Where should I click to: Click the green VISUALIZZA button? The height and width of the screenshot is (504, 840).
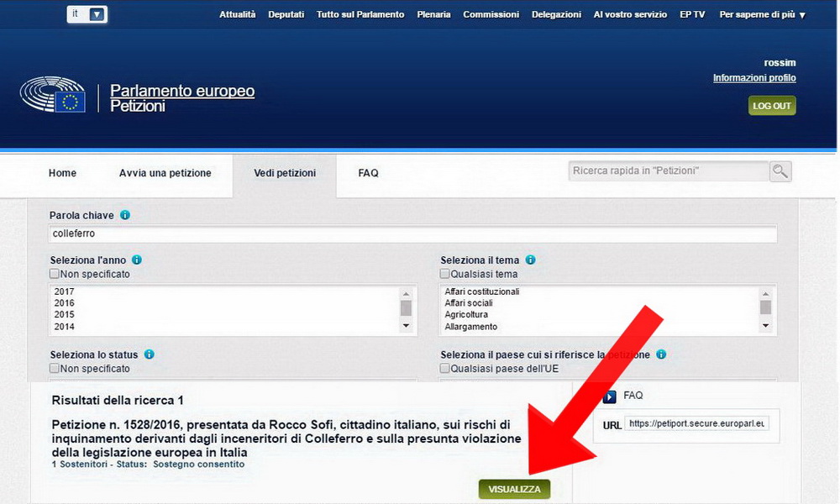(514, 489)
